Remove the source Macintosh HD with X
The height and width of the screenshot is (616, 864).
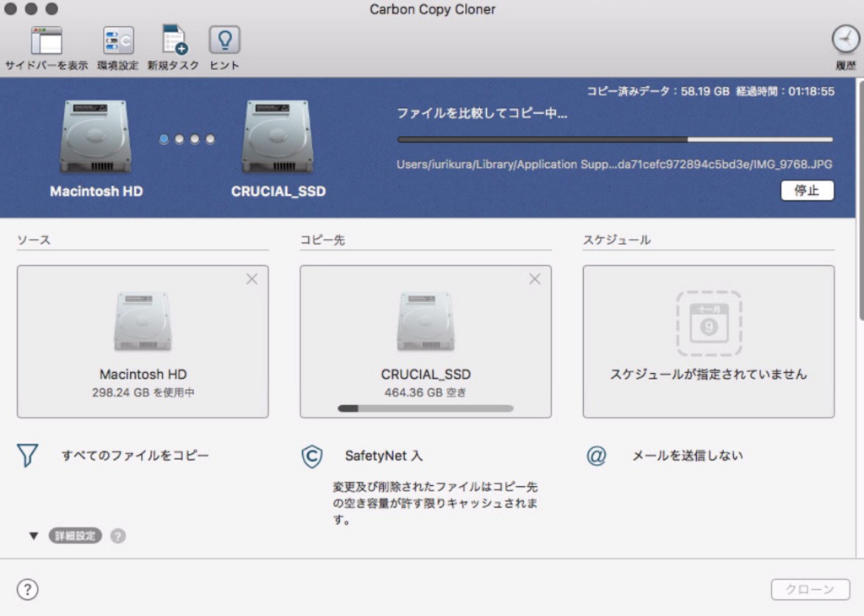[x=251, y=278]
